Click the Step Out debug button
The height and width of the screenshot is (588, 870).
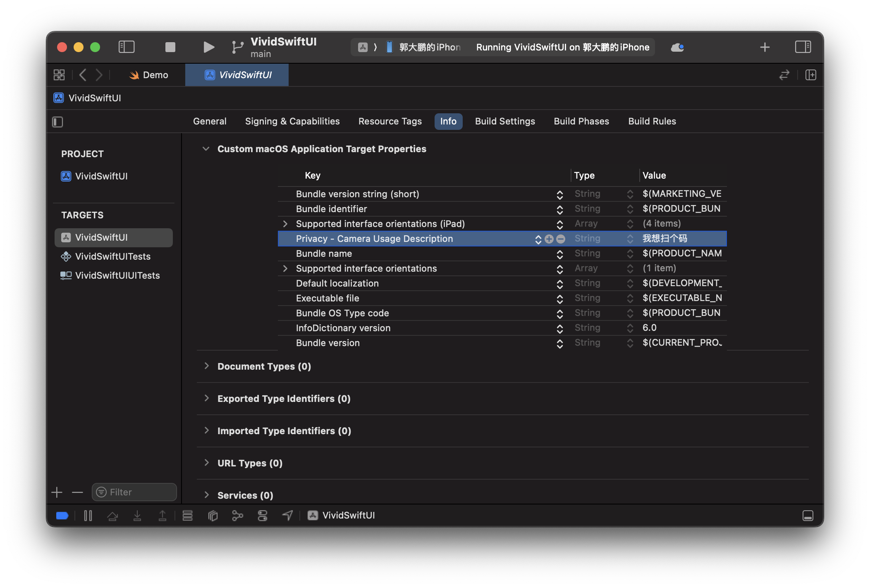click(162, 516)
